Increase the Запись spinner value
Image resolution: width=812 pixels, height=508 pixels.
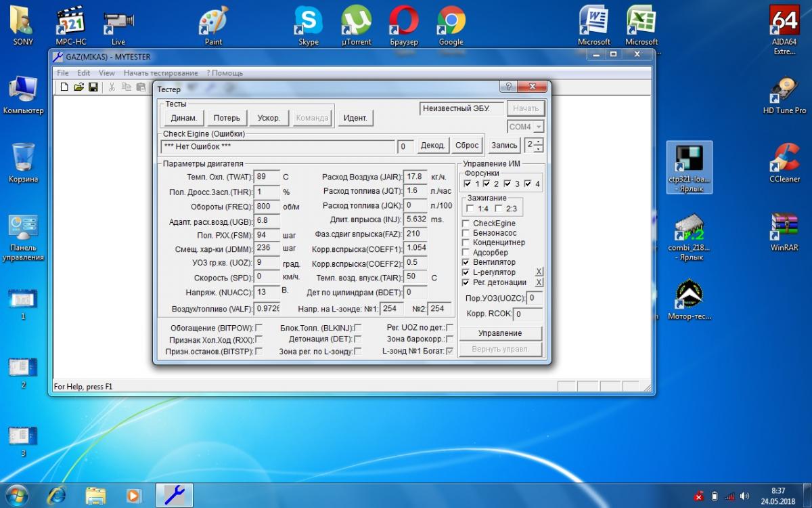click(539, 141)
